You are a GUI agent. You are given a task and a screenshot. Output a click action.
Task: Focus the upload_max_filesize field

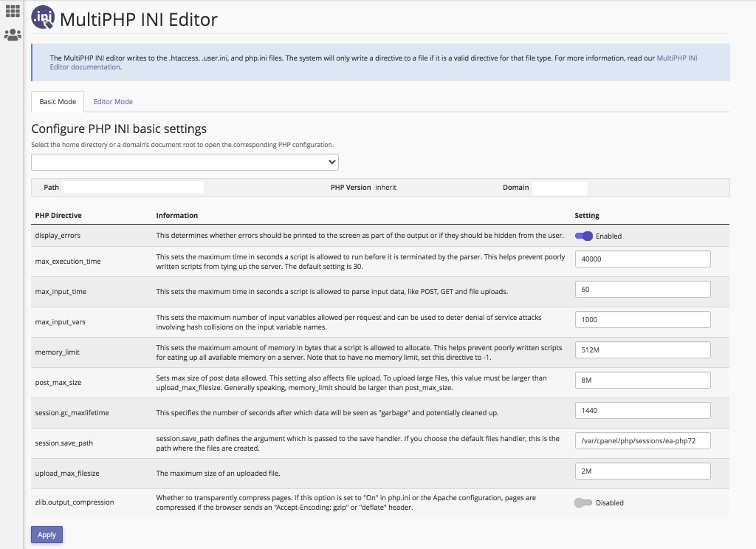coord(642,471)
